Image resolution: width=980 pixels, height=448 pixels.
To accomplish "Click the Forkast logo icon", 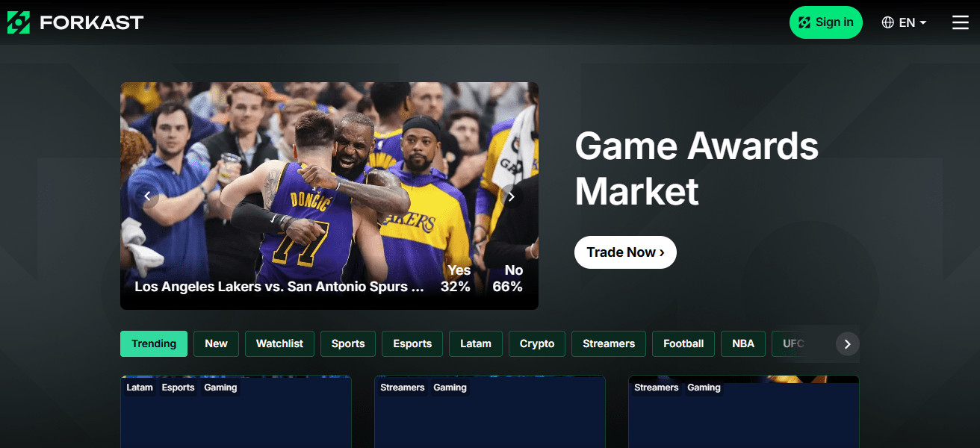I will pos(19,22).
